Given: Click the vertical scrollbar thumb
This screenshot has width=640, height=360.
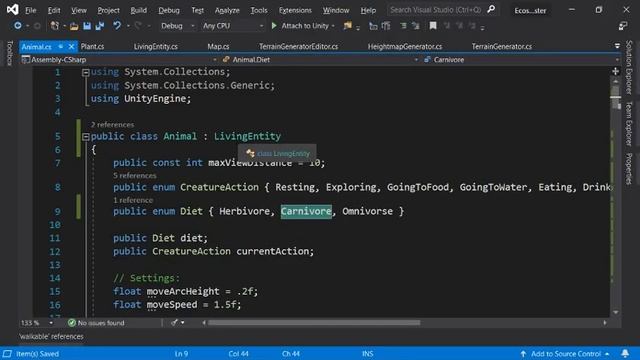Looking at the screenshot, I should coord(616,97).
